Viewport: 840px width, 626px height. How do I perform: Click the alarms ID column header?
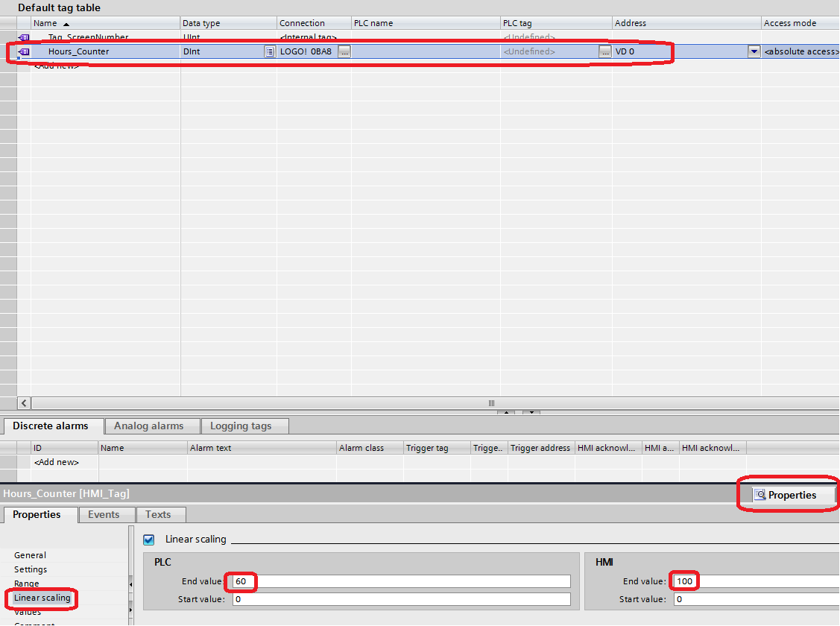coord(65,448)
